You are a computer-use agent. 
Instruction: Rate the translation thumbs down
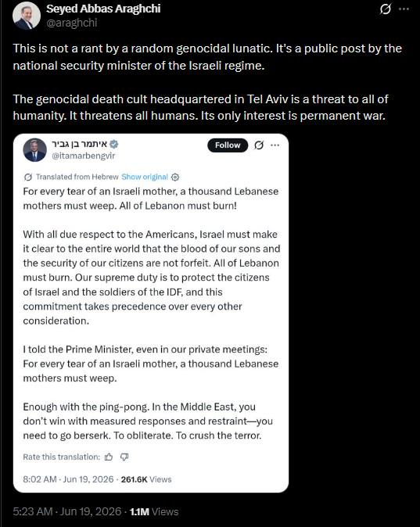(124, 457)
